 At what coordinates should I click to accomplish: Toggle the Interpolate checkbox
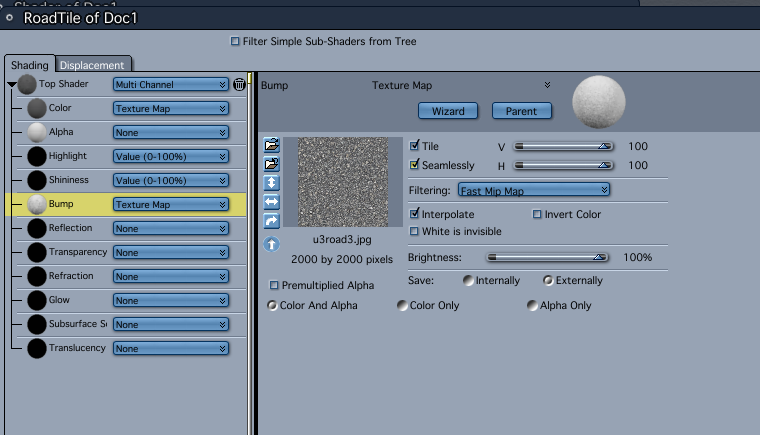pos(414,213)
